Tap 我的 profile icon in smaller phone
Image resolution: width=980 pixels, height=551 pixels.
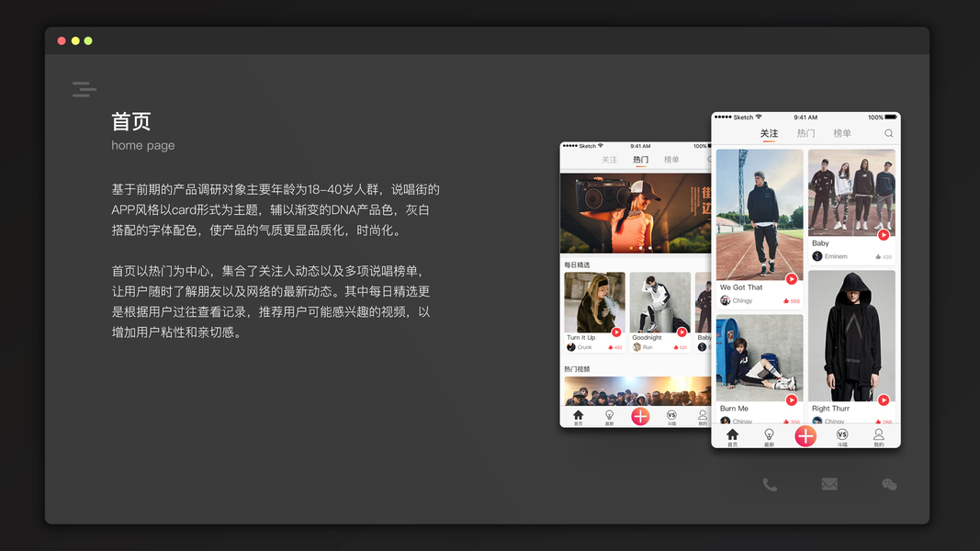pyautogui.click(x=703, y=417)
